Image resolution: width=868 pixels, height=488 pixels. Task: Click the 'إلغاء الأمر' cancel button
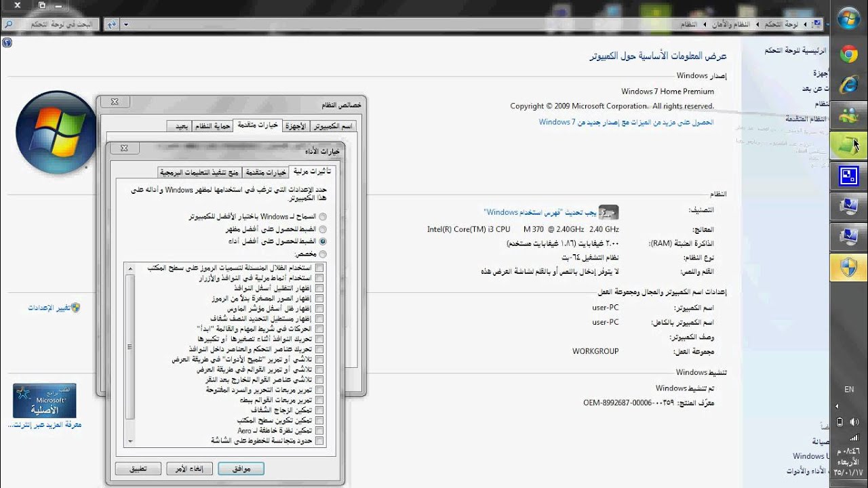190,468
